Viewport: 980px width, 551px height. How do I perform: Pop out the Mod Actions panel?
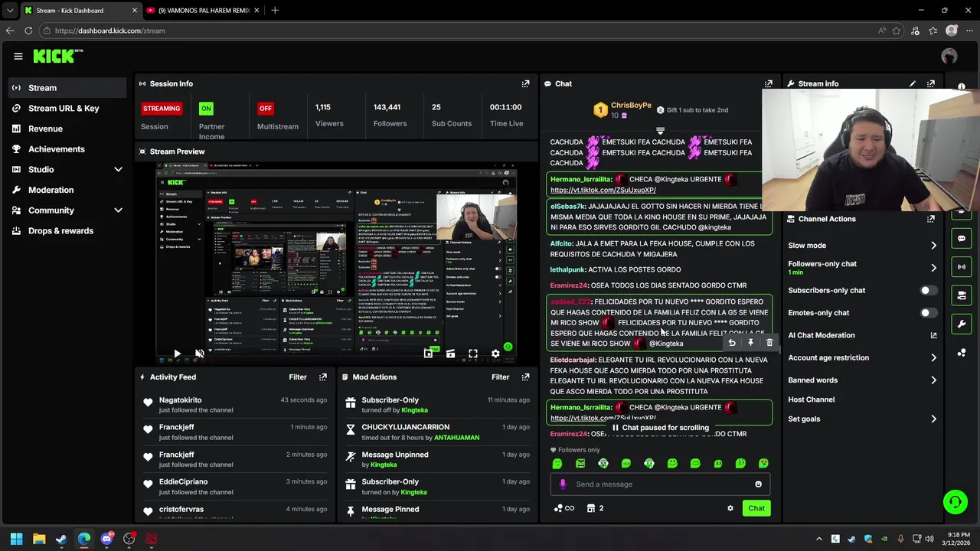(525, 377)
